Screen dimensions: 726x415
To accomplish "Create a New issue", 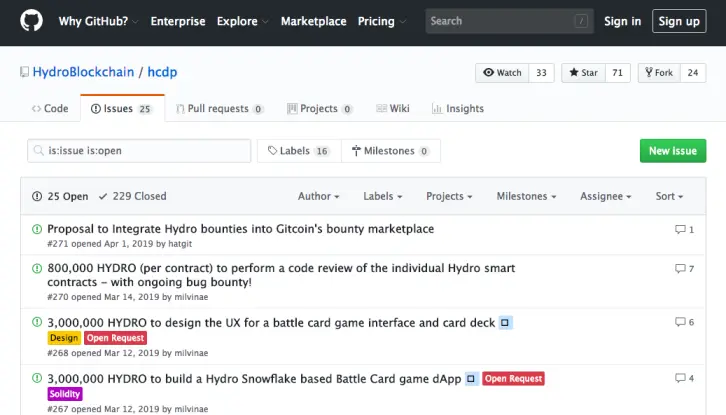I will click(x=673, y=151).
